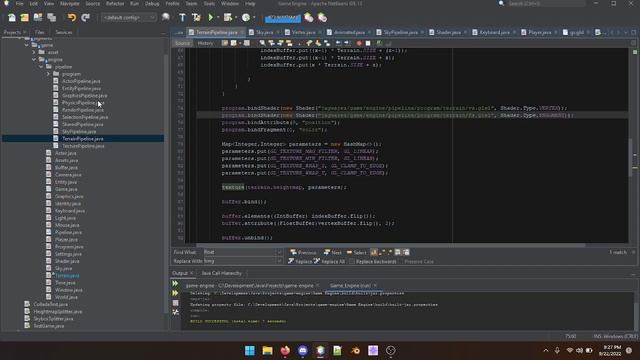Expand the asset folder in project tree

(x=34, y=52)
